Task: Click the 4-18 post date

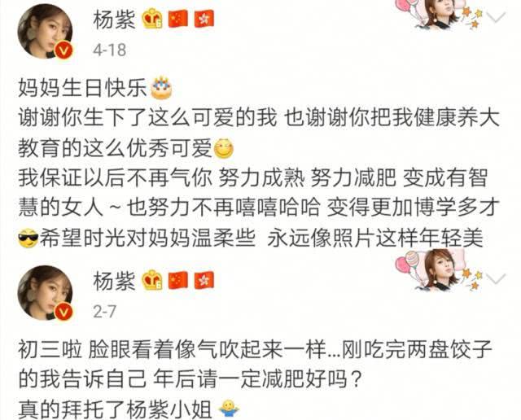Action: coord(109,50)
